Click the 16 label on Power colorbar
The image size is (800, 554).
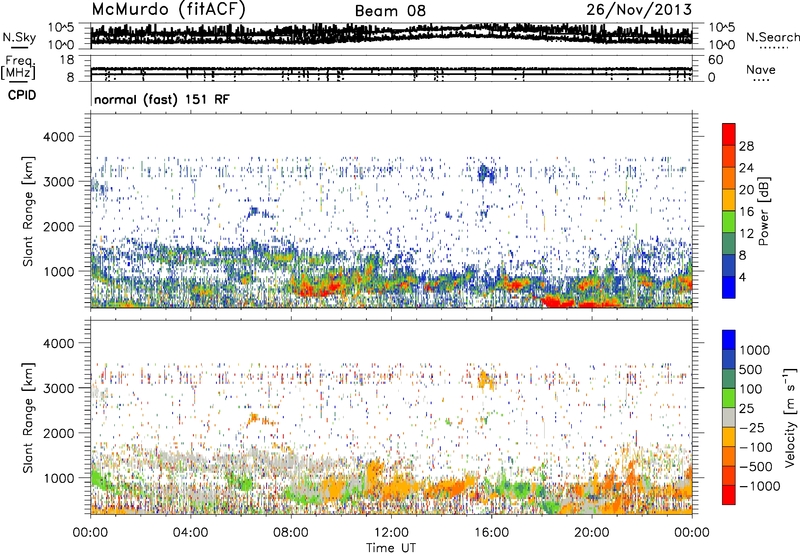746,212
